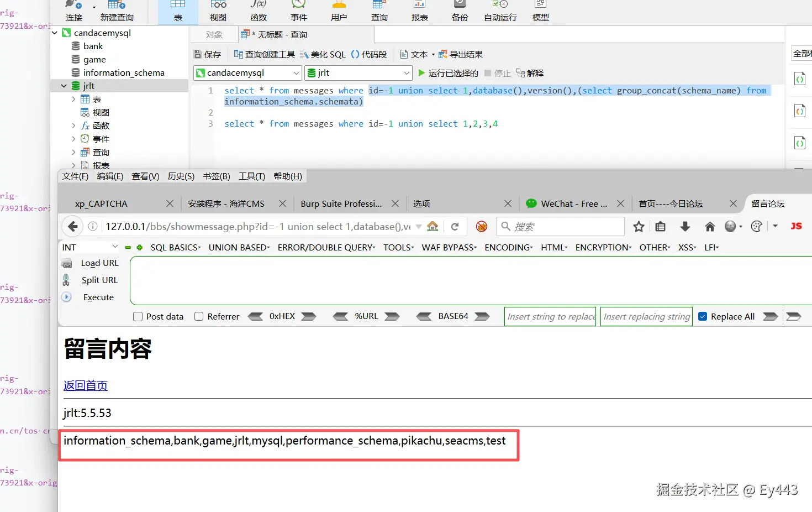Open the UNION BASED HackBar menu
The width and height of the screenshot is (812, 512).
(239, 248)
